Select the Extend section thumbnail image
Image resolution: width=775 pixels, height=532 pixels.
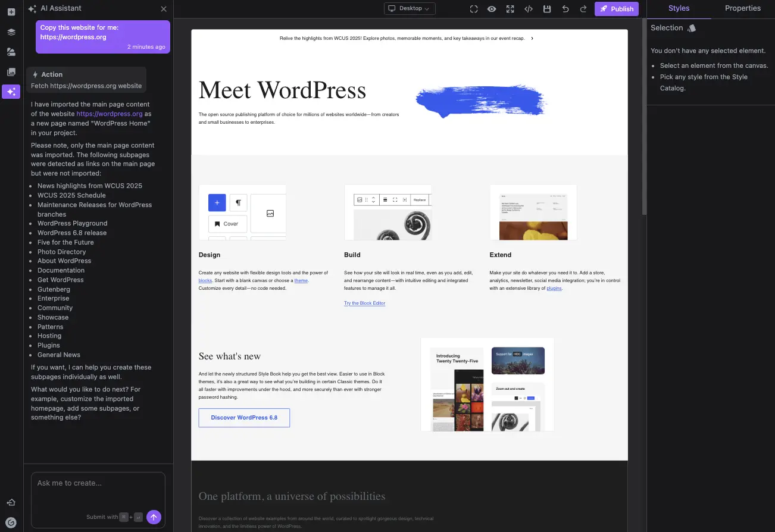coord(533,212)
